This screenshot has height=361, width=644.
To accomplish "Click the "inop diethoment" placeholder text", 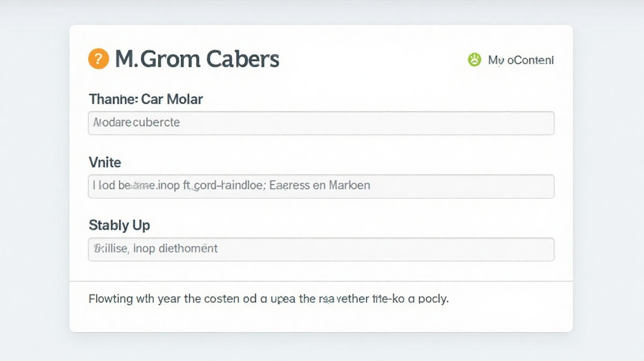I will coord(175,249).
